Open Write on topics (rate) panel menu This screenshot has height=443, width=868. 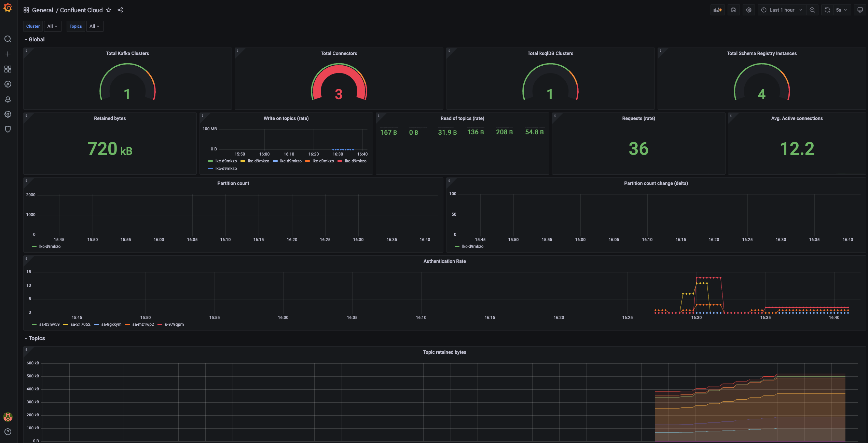click(286, 118)
